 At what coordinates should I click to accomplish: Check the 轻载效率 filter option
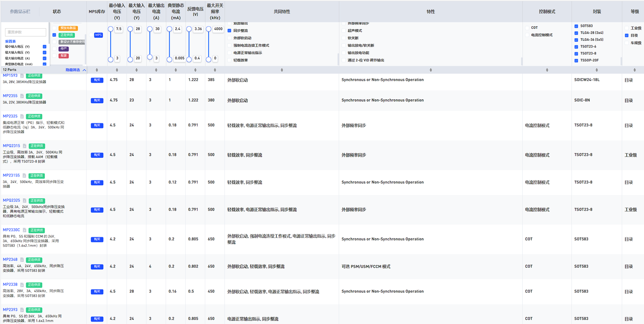coord(229,60)
